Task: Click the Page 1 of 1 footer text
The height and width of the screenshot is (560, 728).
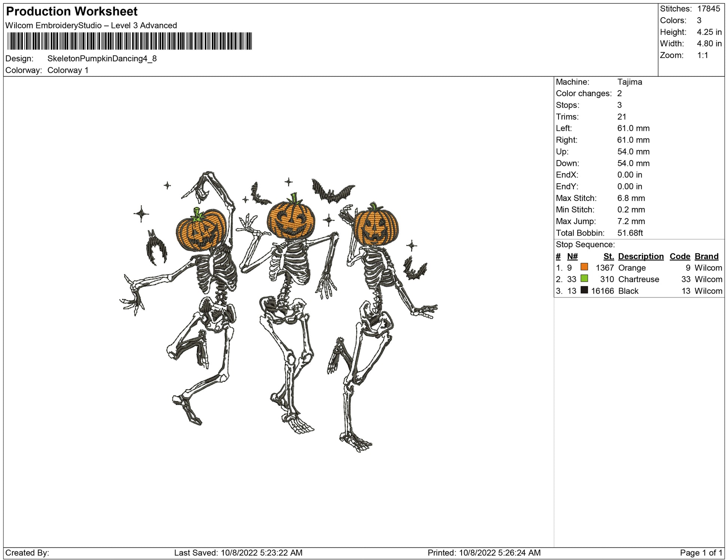Action: point(701,553)
